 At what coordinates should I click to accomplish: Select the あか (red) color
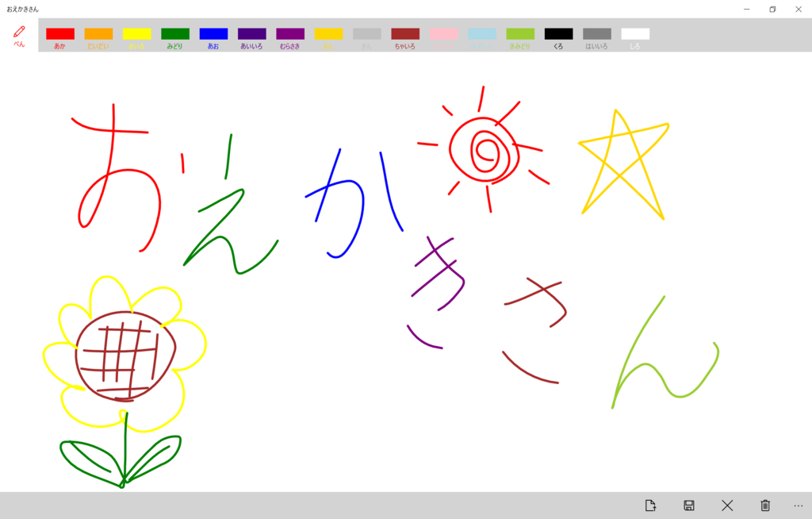pyautogui.click(x=61, y=35)
